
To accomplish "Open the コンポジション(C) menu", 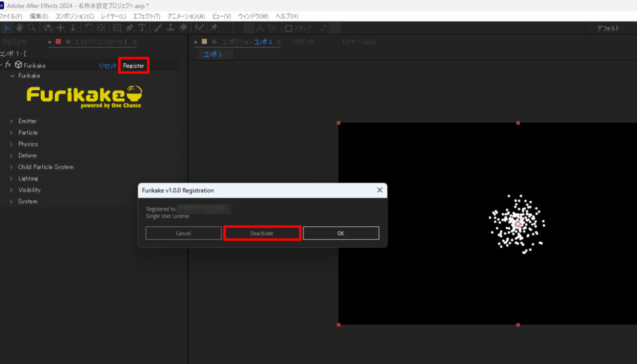I will click(74, 16).
